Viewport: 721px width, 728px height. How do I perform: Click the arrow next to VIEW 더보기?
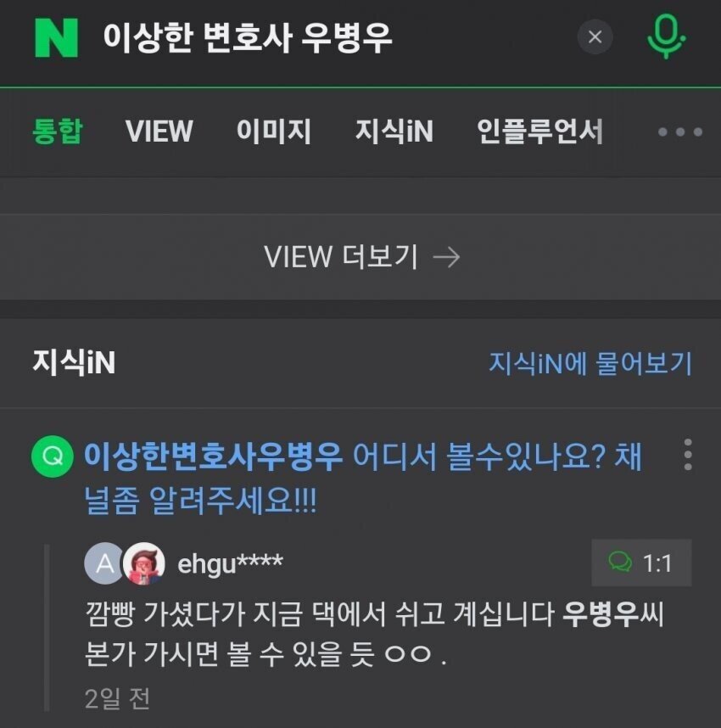point(446,257)
